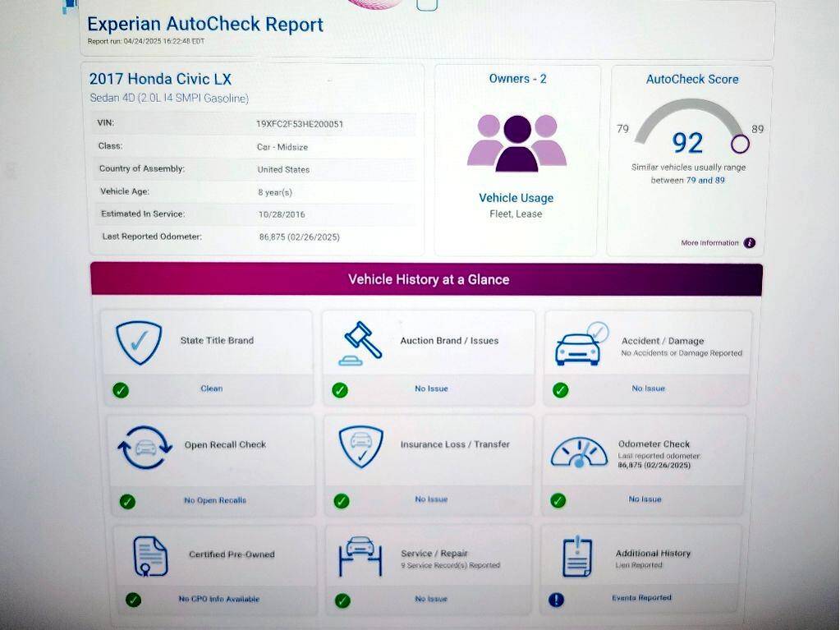Click the AutoCheck score gauge marker circle
Screen dimensions: 840x630
[741, 144]
